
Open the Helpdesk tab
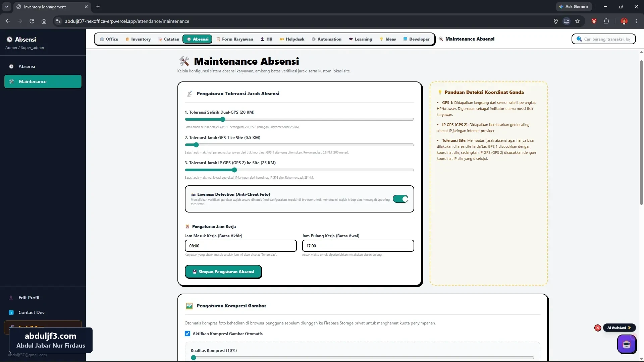pyautogui.click(x=292, y=39)
